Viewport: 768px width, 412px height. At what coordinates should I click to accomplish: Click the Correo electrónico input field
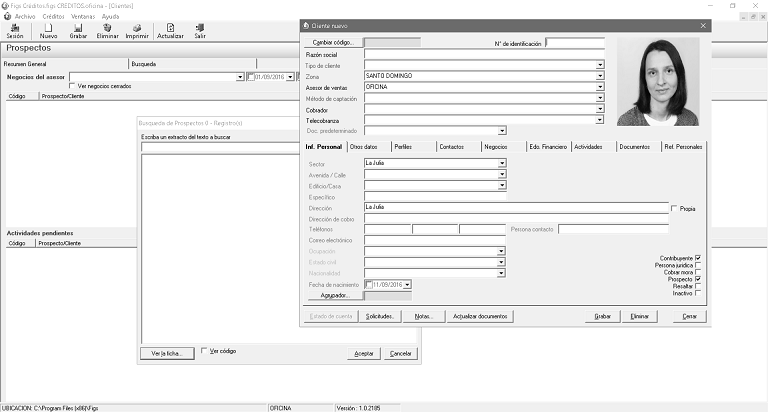tap(435, 240)
